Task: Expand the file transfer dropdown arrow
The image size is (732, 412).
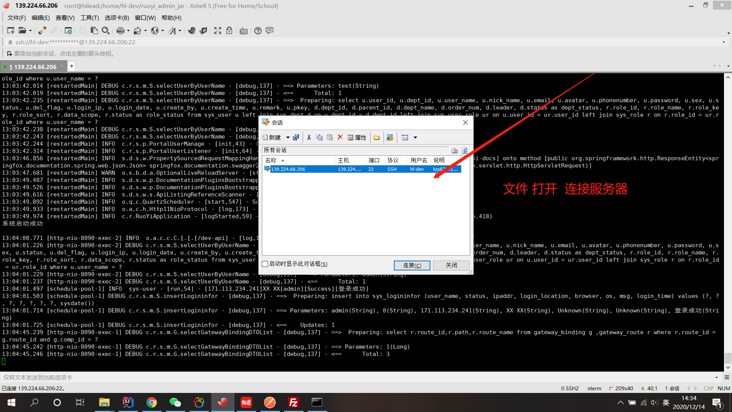Action: click(145, 31)
